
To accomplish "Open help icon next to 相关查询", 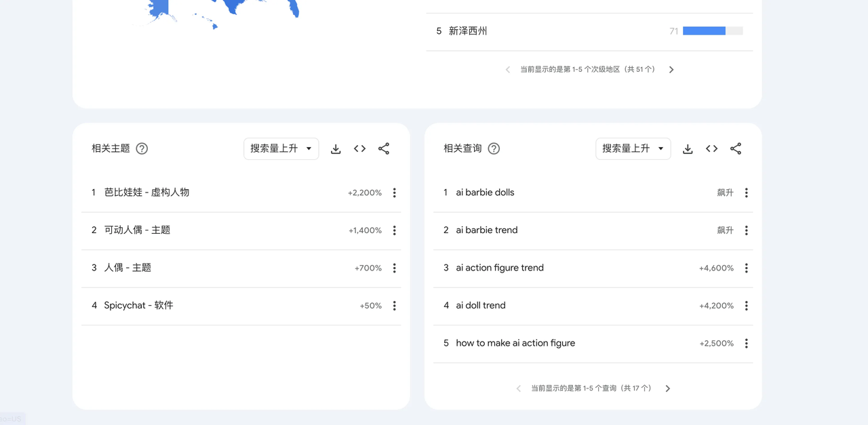I will [x=494, y=148].
